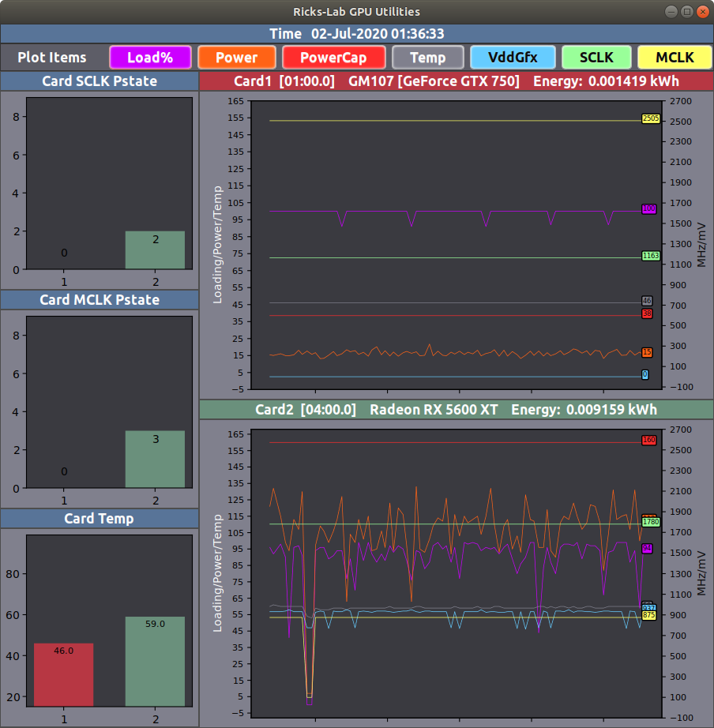Click the red 160 PowerCap label on Card2
Screen dimensions: 714x728
pos(649,440)
